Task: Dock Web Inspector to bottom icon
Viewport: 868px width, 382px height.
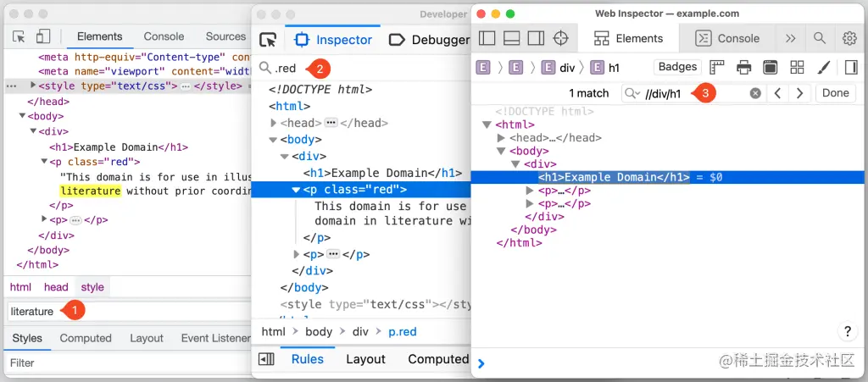Action: click(511, 38)
